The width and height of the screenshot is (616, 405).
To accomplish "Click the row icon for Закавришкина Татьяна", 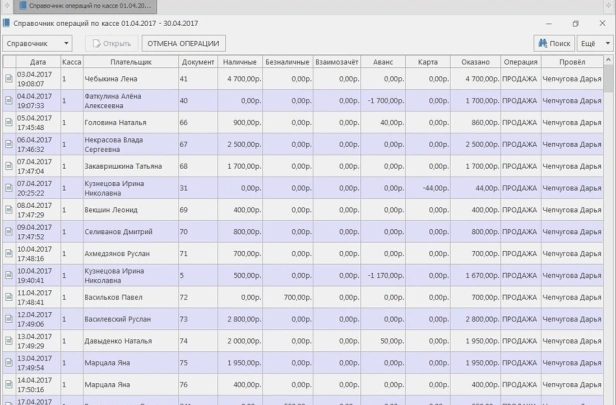I will (x=9, y=166).
